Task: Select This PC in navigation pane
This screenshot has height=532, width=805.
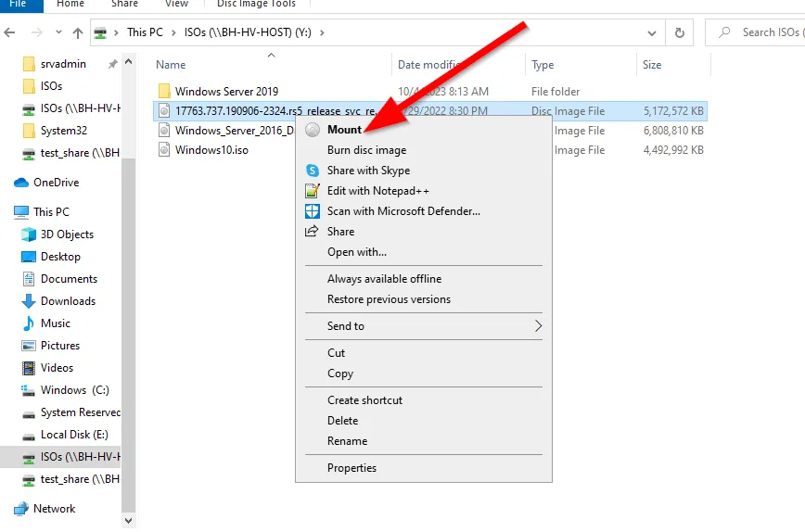Action: (51, 212)
